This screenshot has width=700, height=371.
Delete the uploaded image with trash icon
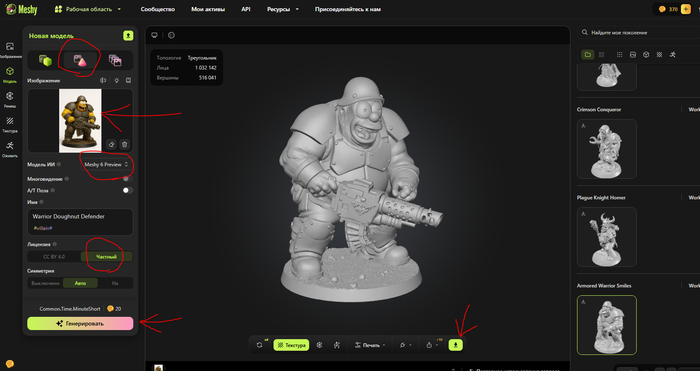(x=125, y=144)
